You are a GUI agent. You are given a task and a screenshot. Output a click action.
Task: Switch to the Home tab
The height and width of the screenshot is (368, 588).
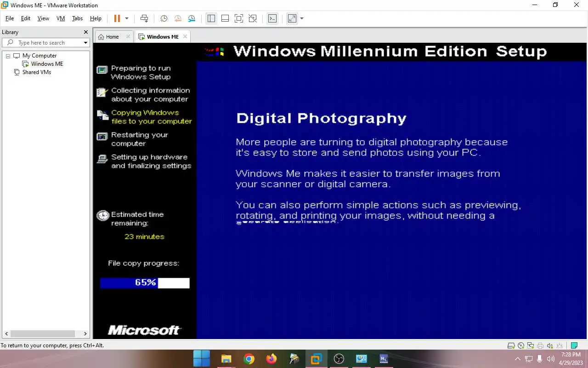113,37
